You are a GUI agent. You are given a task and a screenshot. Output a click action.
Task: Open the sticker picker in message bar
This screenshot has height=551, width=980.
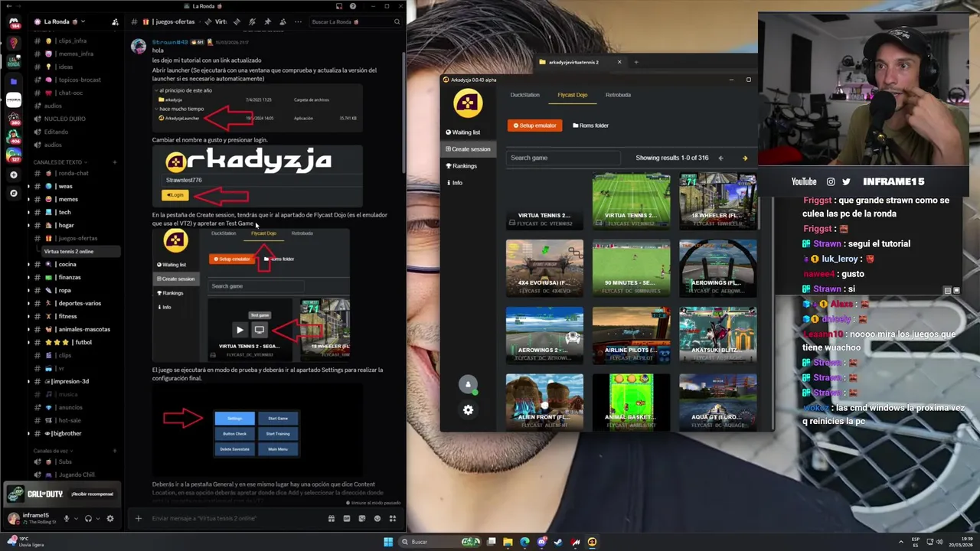click(362, 518)
